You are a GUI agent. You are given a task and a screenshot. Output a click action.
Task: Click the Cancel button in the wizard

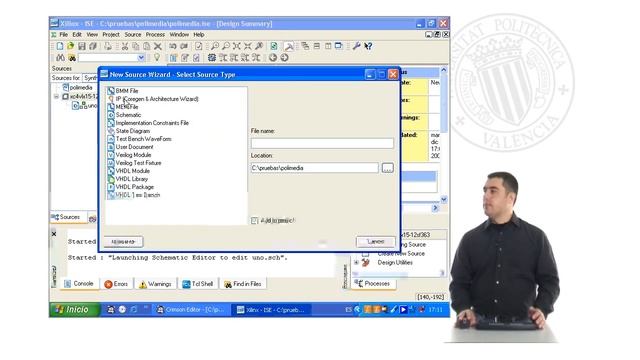376,242
